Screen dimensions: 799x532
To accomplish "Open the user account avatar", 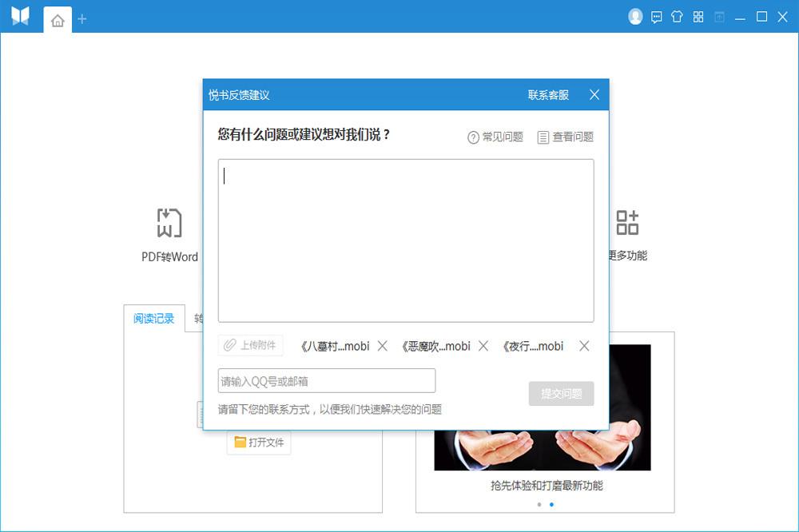I will click(x=635, y=16).
